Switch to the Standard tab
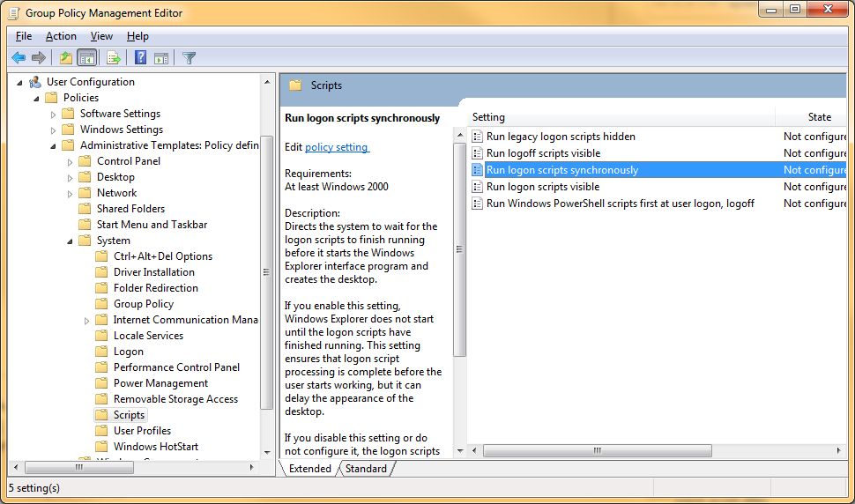This screenshot has width=855, height=504. coord(366,469)
